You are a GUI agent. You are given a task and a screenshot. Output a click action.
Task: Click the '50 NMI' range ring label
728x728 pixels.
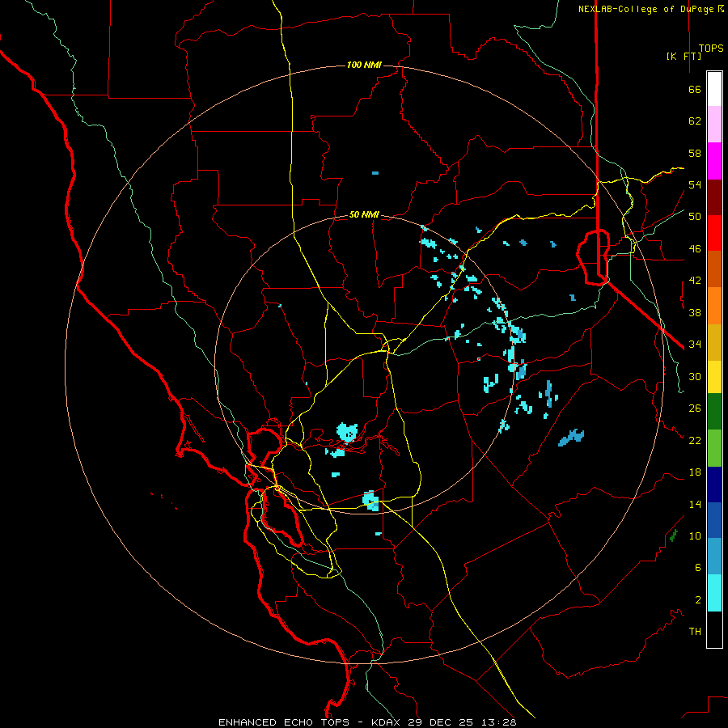click(x=364, y=214)
